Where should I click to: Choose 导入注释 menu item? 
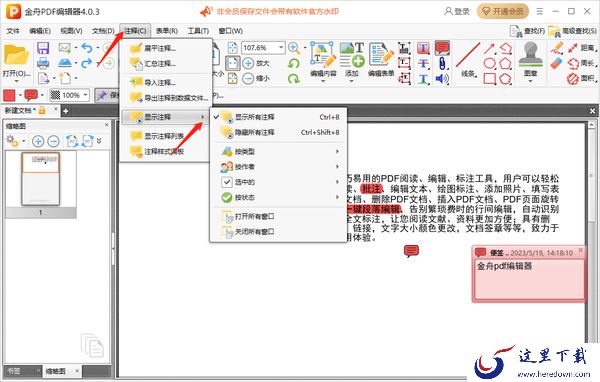(x=166, y=83)
